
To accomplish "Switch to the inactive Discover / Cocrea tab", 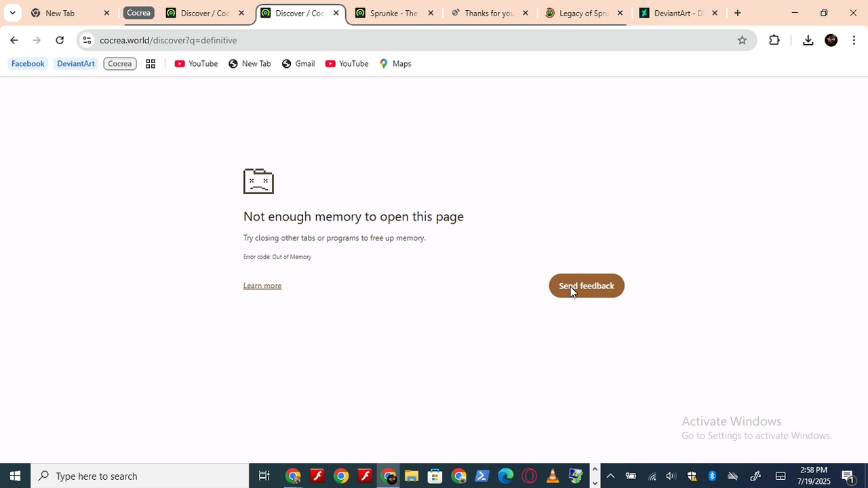I will (205, 13).
